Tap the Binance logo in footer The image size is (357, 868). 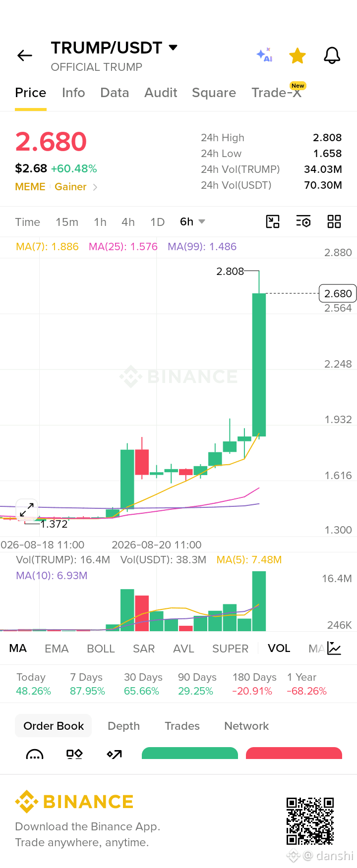(74, 802)
